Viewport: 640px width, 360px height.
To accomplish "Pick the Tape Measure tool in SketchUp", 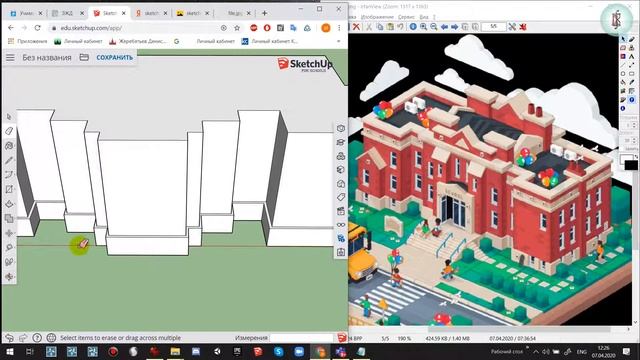I will (x=9, y=248).
